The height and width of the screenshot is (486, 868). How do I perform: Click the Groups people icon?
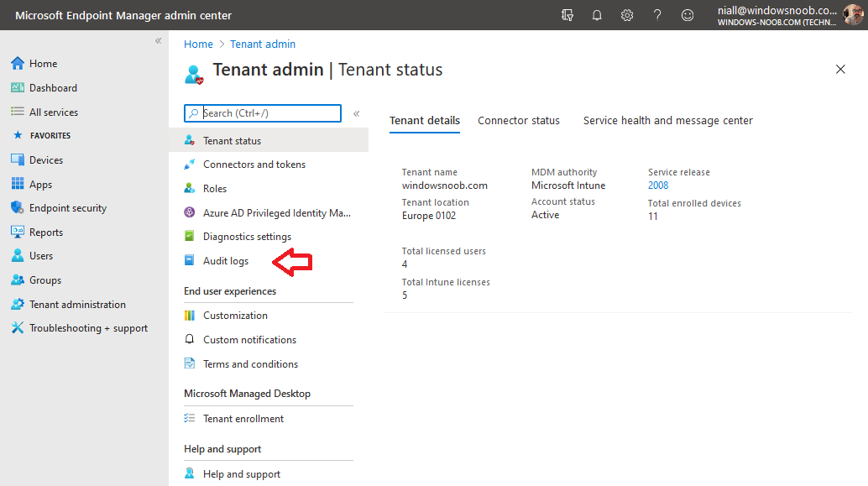17,280
